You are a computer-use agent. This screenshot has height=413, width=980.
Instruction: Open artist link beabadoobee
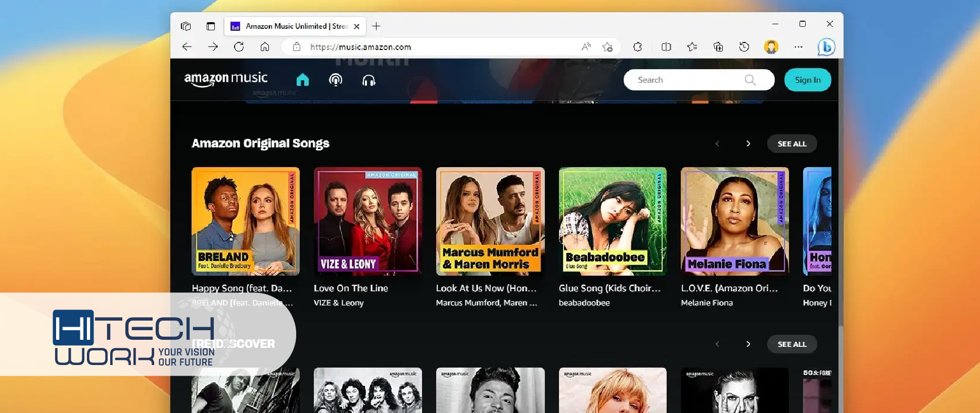[584, 303]
